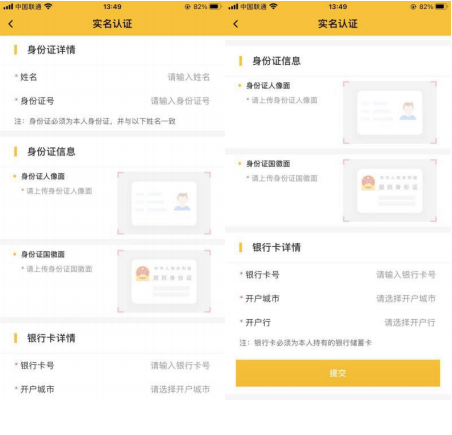This screenshot has height=435, width=452.
Task: Tap 身份证详情 section heading
Action: 51,50
